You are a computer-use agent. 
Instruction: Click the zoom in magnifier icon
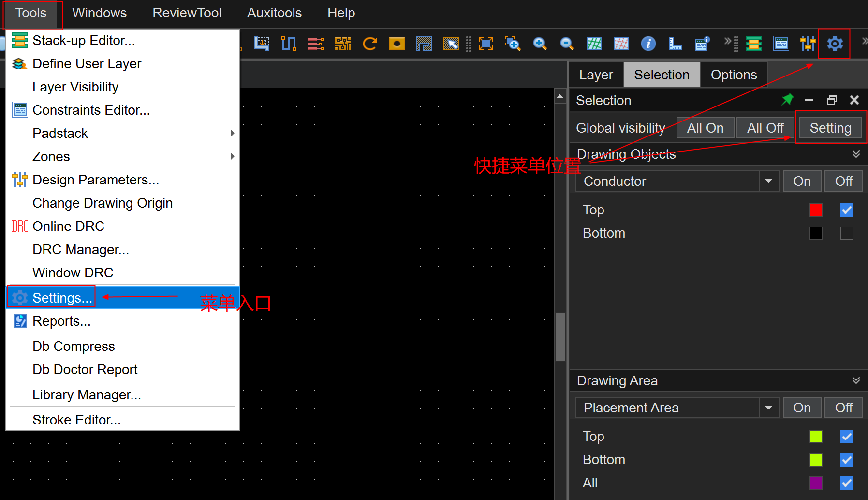540,44
